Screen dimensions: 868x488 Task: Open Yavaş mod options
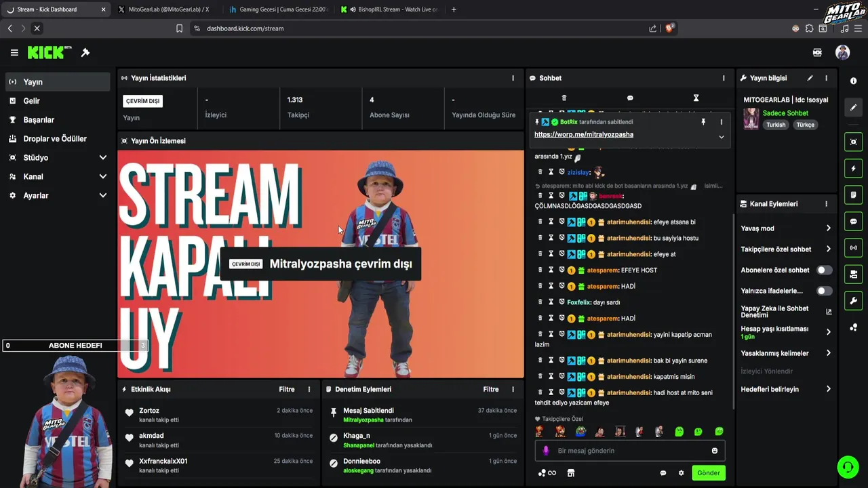(786, 228)
